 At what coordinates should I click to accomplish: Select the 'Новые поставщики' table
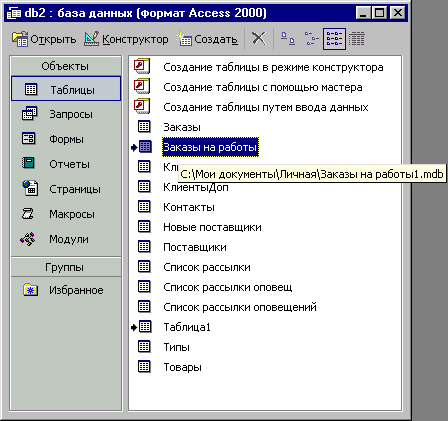tap(212, 227)
